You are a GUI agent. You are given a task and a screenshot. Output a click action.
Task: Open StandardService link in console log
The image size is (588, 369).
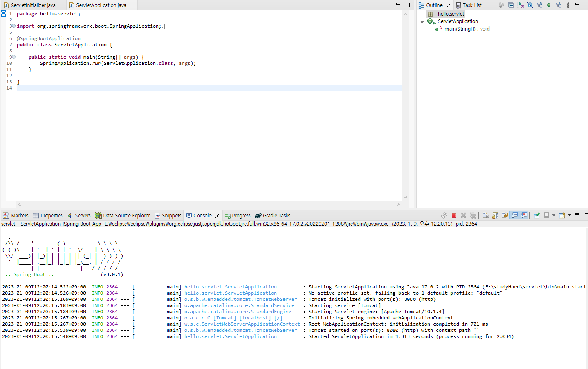pyautogui.click(x=239, y=305)
